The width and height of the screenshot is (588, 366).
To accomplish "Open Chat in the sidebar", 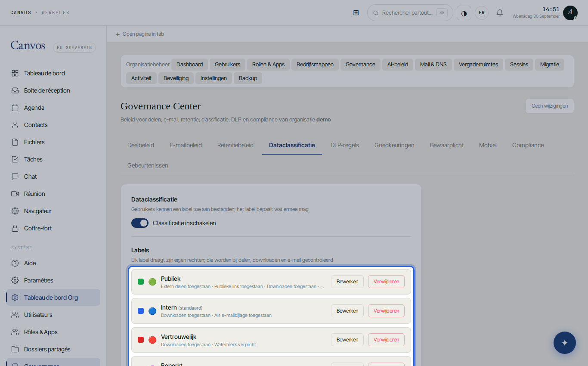I will (53, 177).
